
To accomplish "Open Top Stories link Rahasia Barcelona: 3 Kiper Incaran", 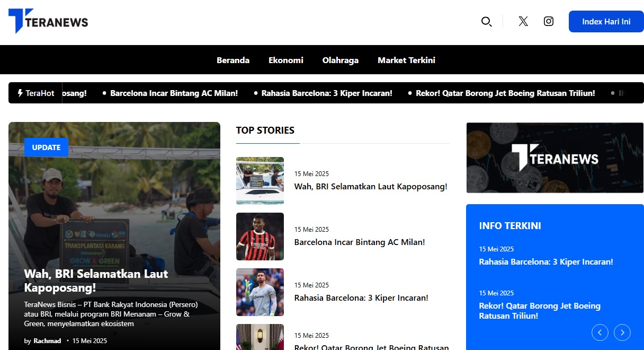I will 361,298.
